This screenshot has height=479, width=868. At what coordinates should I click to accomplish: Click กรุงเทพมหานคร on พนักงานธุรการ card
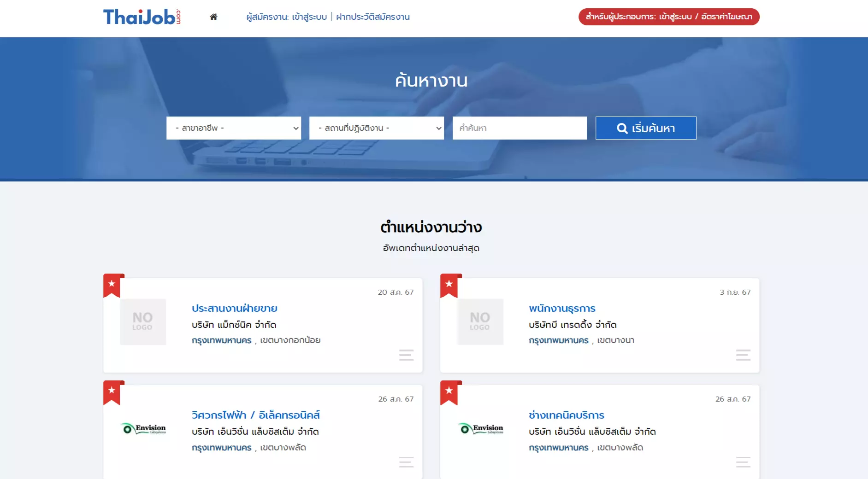[x=559, y=340]
